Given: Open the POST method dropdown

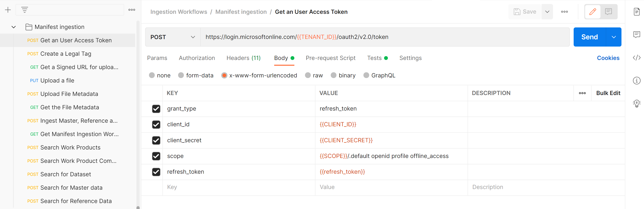Looking at the screenshot, I should pos(173,37).
